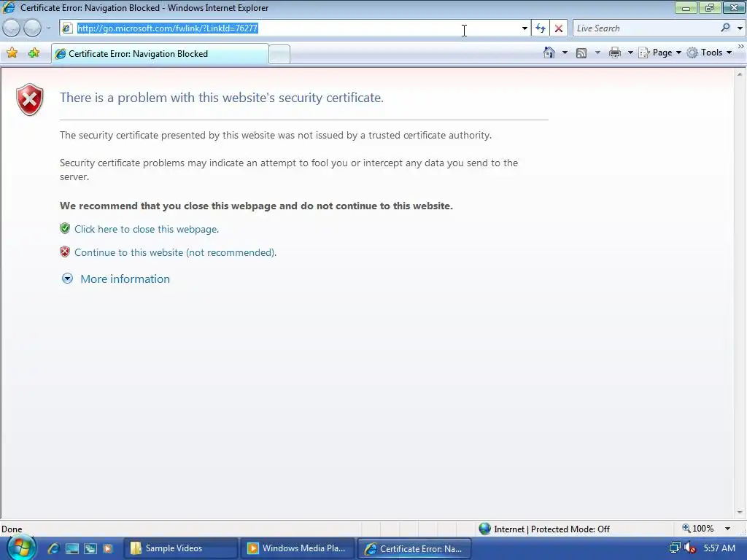Open the Tools menu

coord(709,52)
